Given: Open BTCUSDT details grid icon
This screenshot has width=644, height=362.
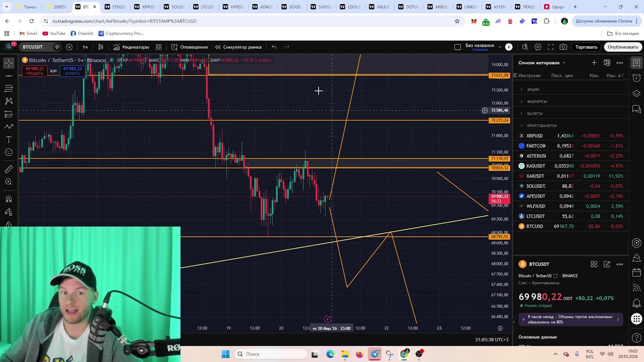Looking at the screenshot, I should [x=594, y=264].
